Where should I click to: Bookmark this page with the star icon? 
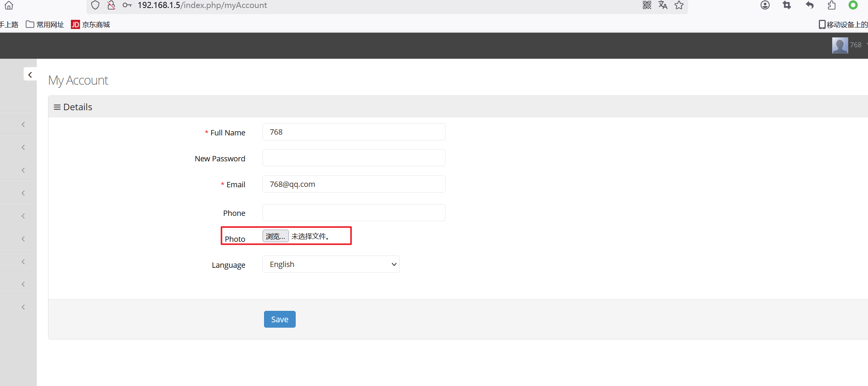click(679, 5)
